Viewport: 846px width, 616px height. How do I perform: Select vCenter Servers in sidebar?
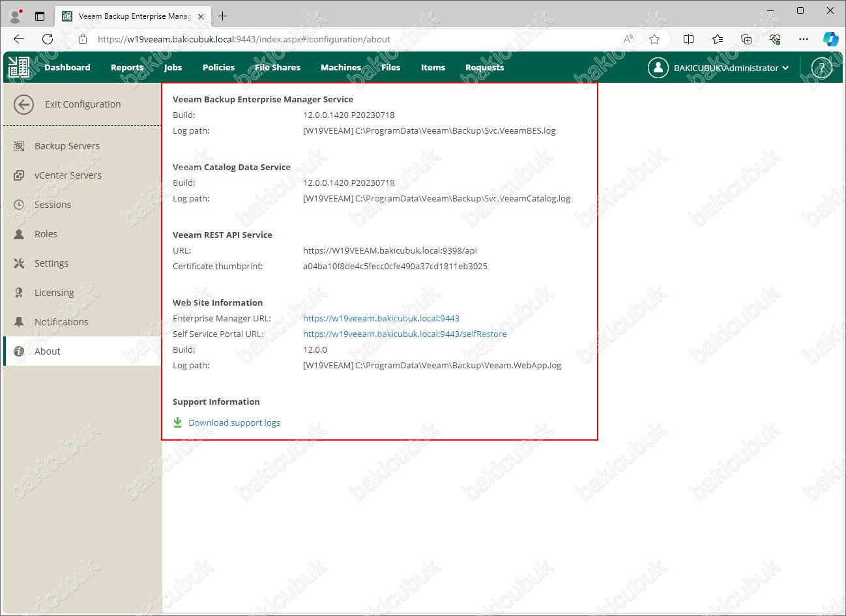82,175
